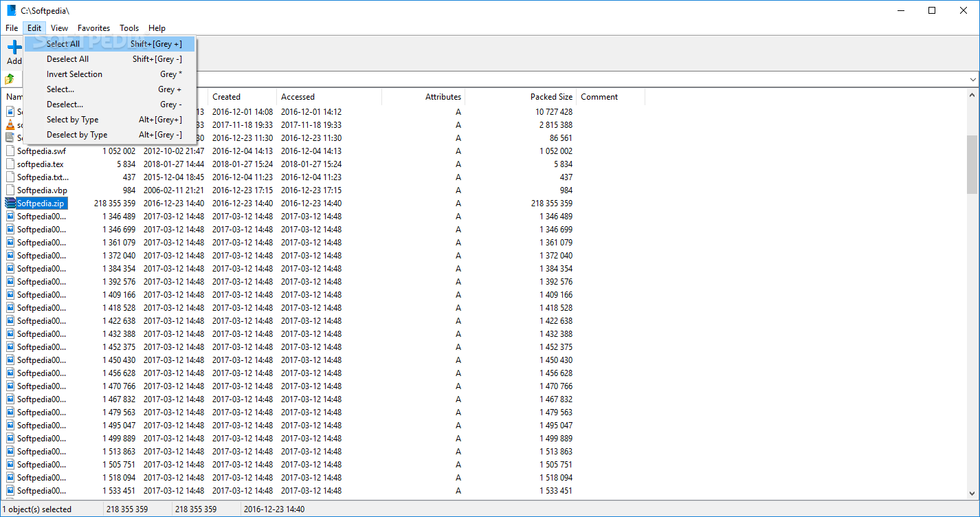
Task: Open the address bar dropdown arrow
Action: (972, 79)
